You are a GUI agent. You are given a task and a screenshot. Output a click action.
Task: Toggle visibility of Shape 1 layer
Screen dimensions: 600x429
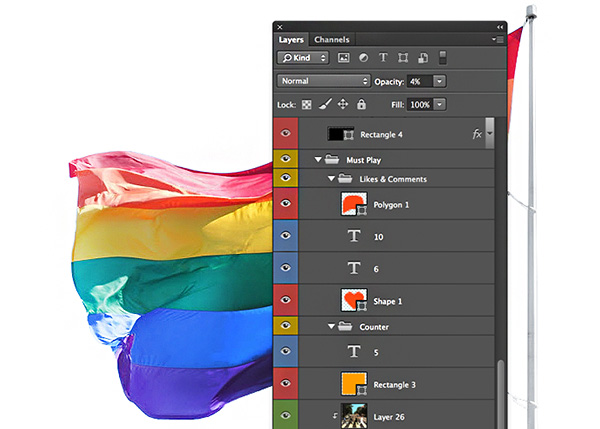(286, 298)
